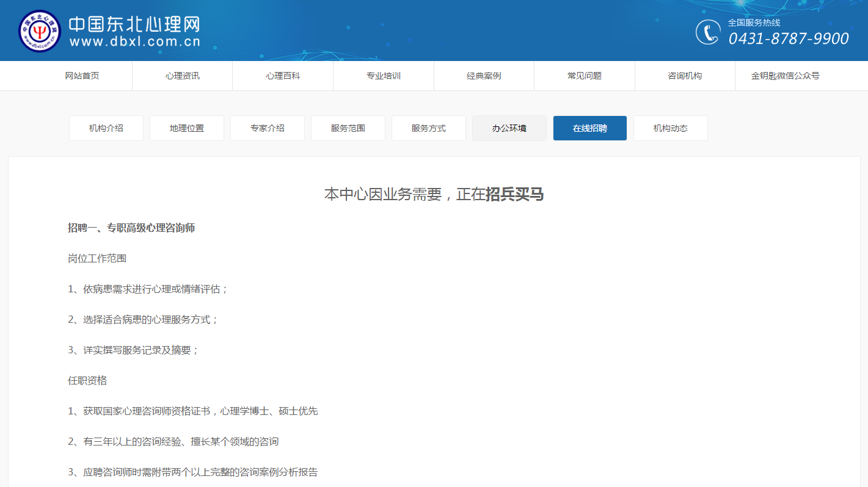
Task: Open the 办公环境 tab
Action: [x=509, y=128]
